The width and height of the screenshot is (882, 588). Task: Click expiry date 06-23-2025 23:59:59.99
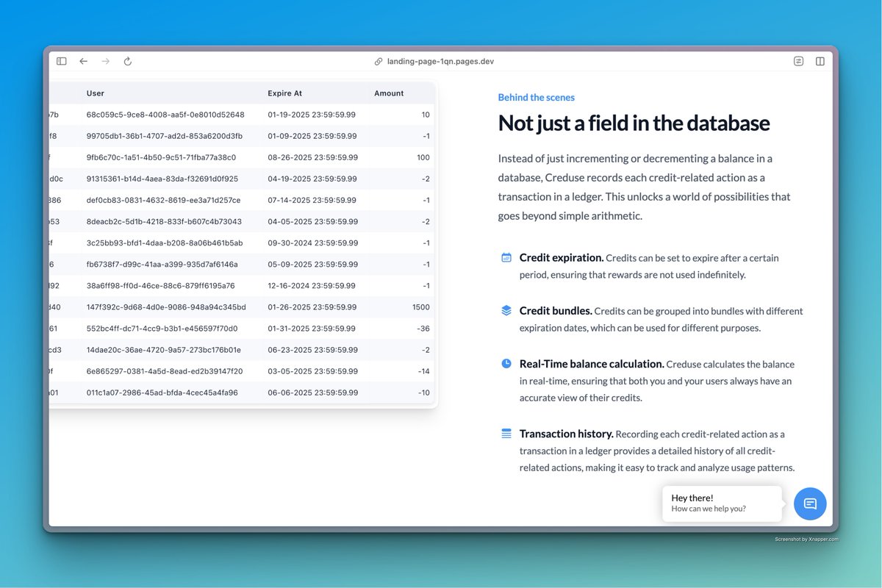313,349
